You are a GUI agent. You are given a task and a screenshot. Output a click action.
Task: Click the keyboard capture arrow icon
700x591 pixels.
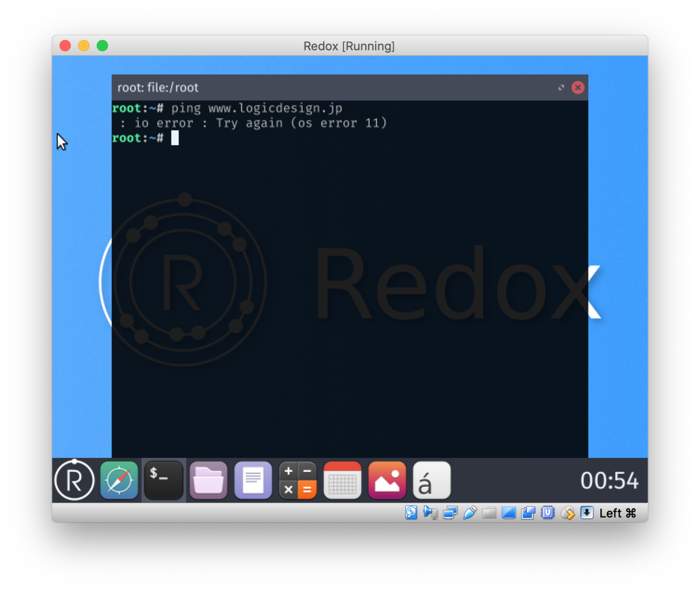point(587,513)
